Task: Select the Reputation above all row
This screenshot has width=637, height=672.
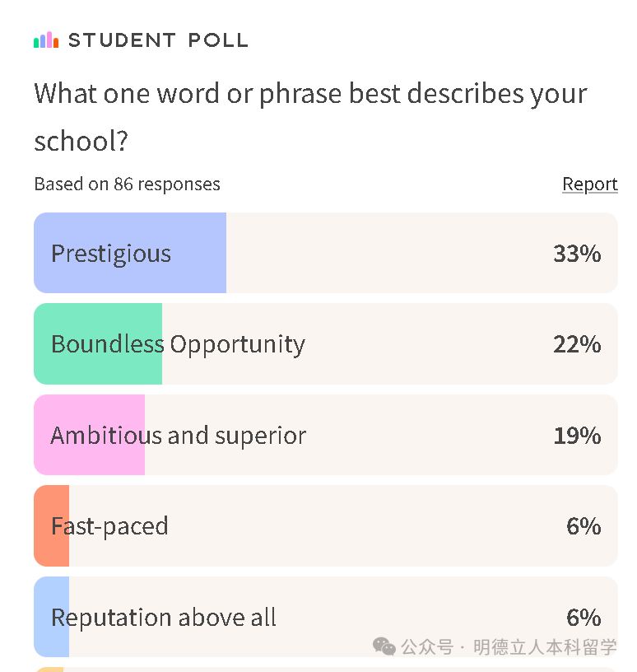Action: (326, 617)
